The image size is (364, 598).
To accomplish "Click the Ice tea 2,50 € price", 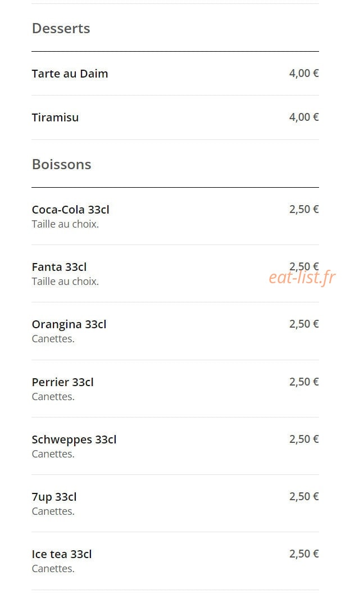I will (304, 554).
